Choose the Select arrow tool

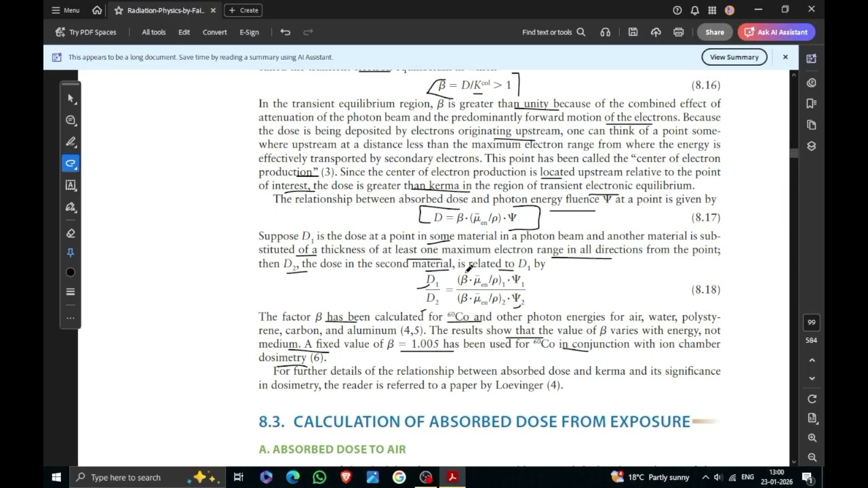[x=71, y=98]
